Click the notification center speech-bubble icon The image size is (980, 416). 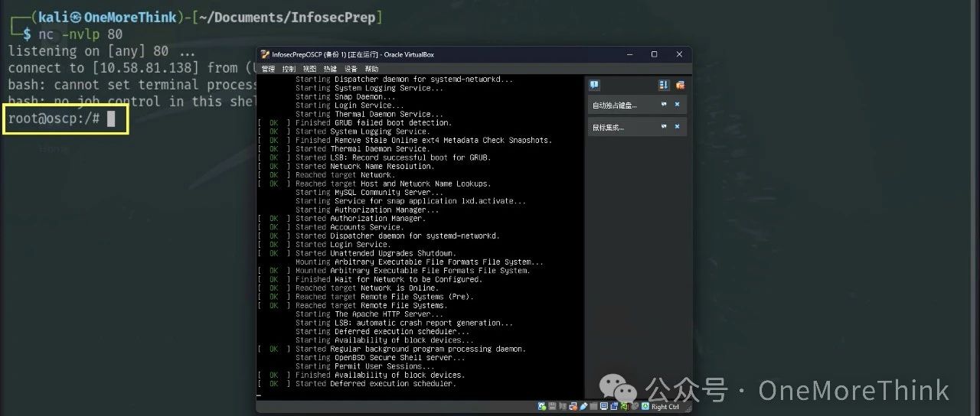coord(594,85)
